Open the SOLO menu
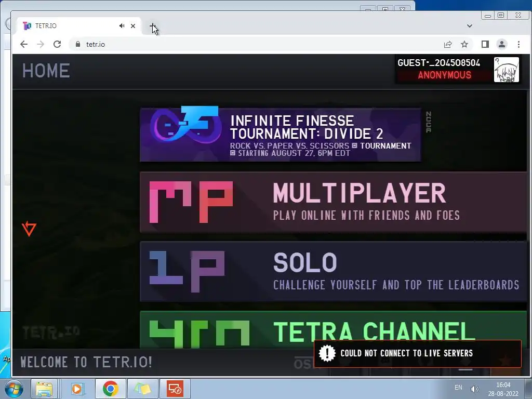This screenshot has width=532, height=399. coord(334,271)
